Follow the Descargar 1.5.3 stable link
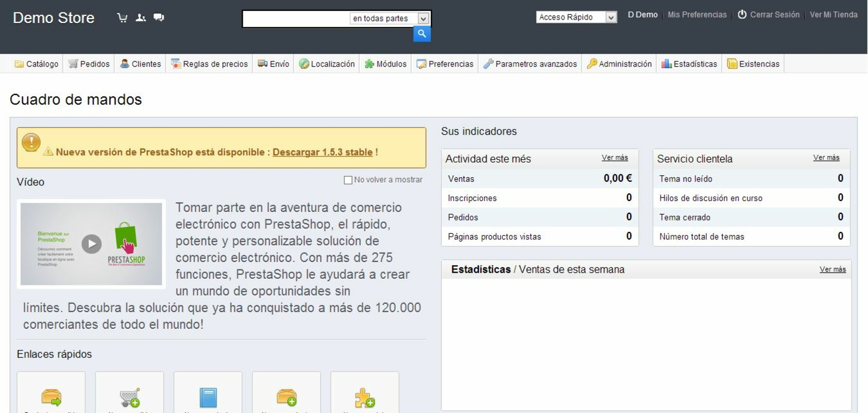868x413 pixels. [x=322, y=152]
